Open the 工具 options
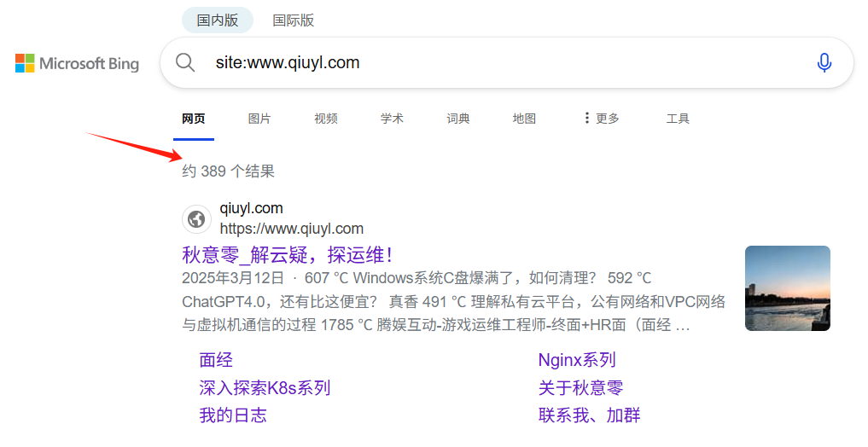The image size is (868, 447). 678,119
